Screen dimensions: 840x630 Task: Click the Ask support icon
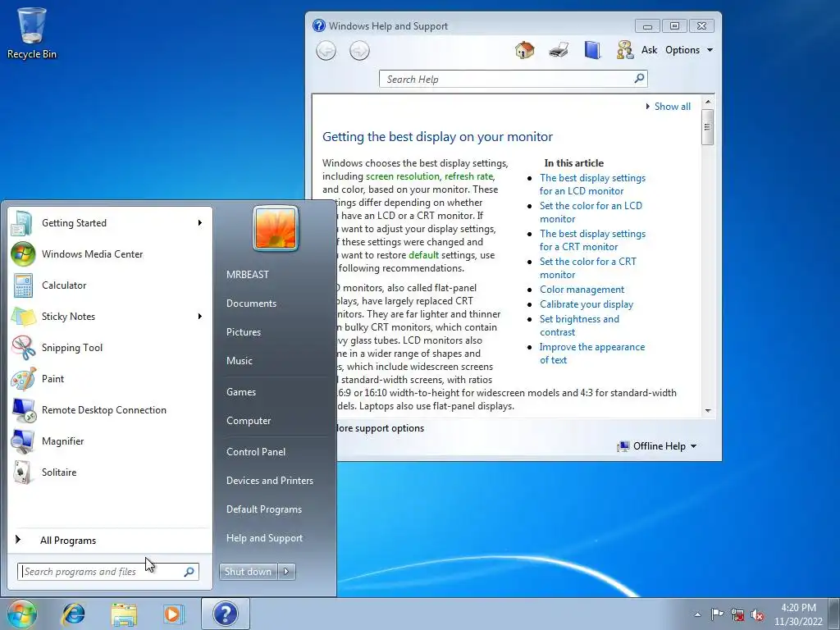(624, 50)
